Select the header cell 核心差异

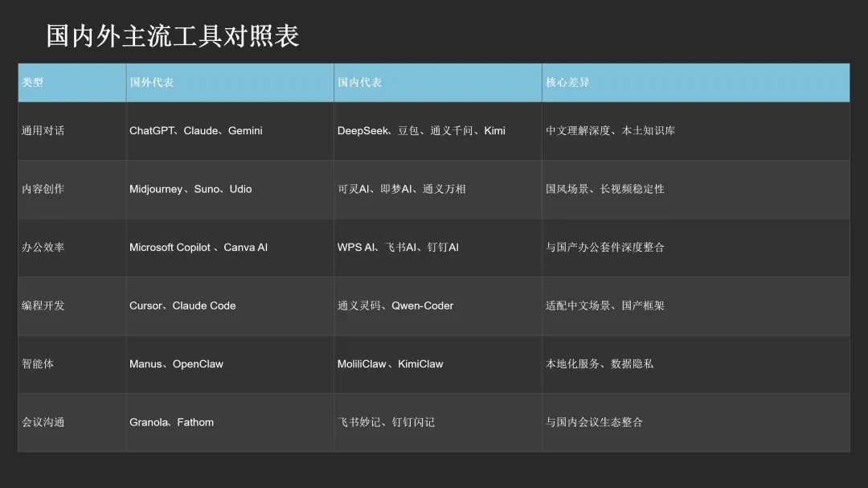coord(696,83)
